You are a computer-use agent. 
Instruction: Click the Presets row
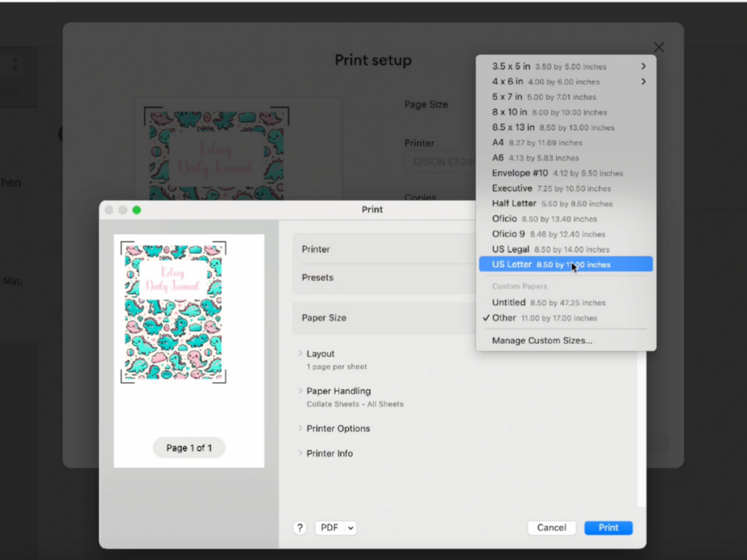pos(384,278)
